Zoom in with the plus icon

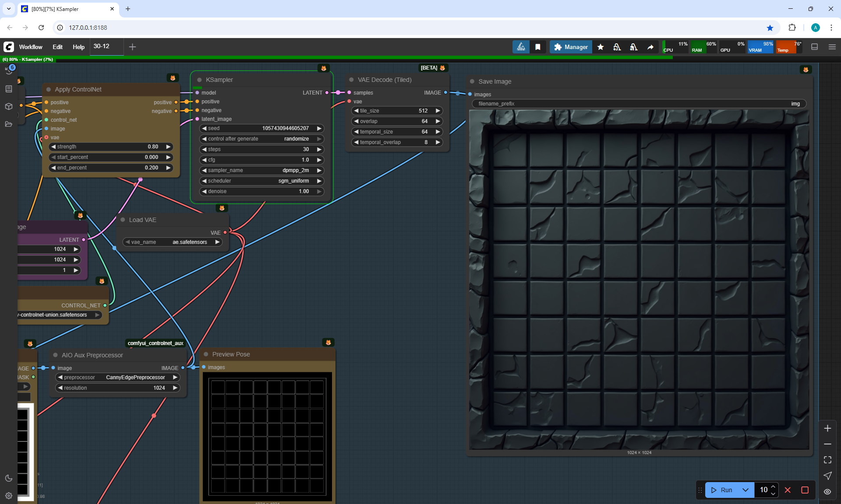827,428
